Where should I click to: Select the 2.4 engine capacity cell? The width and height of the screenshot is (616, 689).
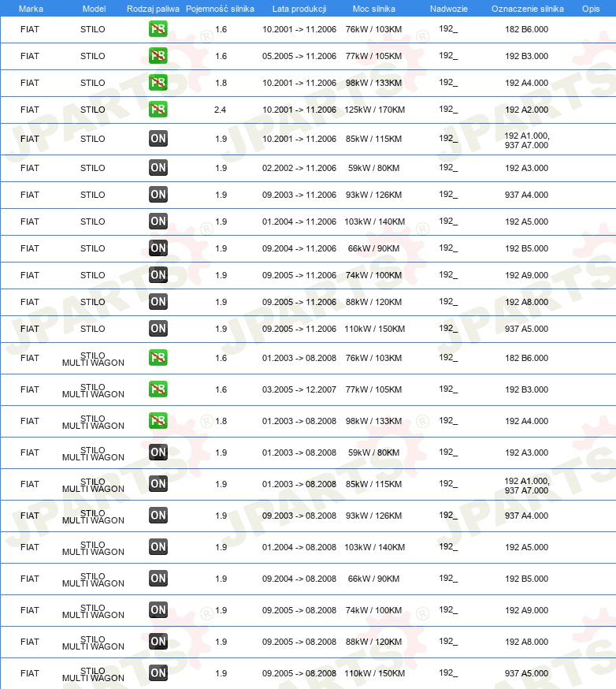pos(220,110)
